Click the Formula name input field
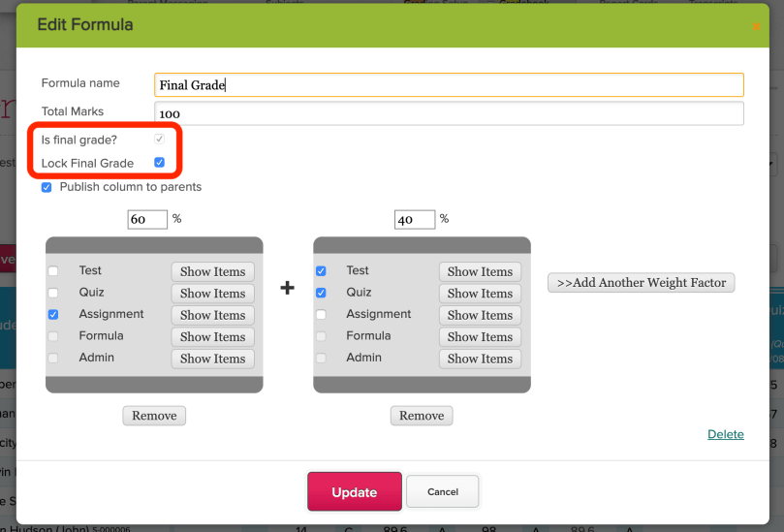The image size is (784, 532). (x=449, y=85)
